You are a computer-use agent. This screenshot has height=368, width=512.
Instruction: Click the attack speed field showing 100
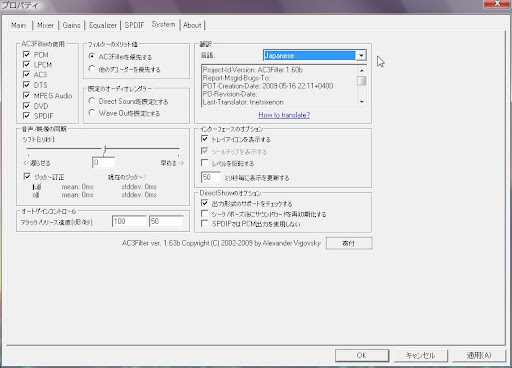pos(129,221)
